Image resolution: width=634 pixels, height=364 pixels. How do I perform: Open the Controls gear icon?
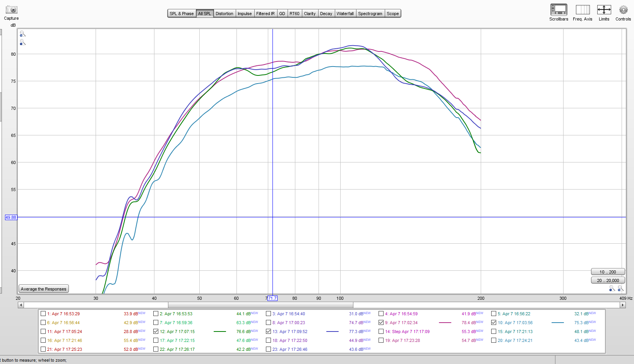pyautogui.click(x=623, y=10)
